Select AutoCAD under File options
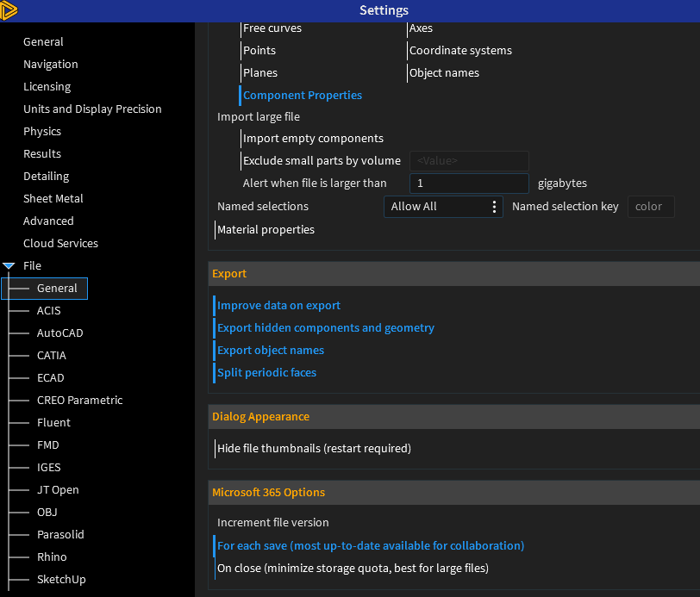Viewport: 700px width, 597px height. click(x=59, y=333)
